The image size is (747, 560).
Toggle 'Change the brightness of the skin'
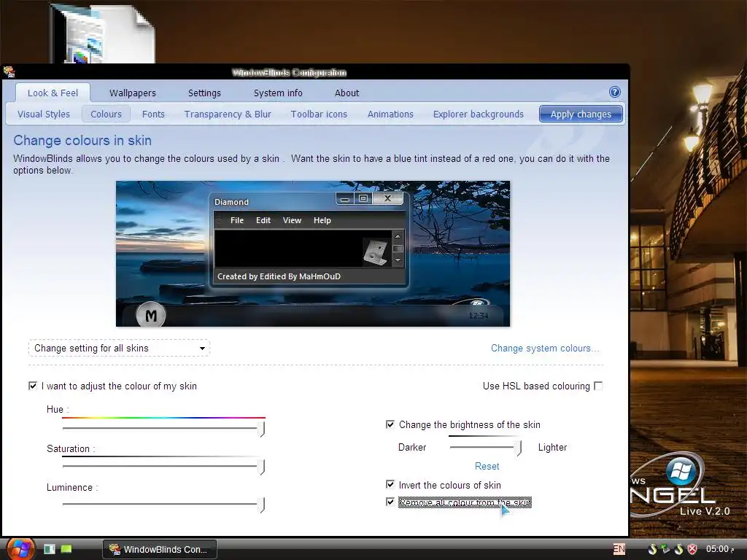coord(390,424)
